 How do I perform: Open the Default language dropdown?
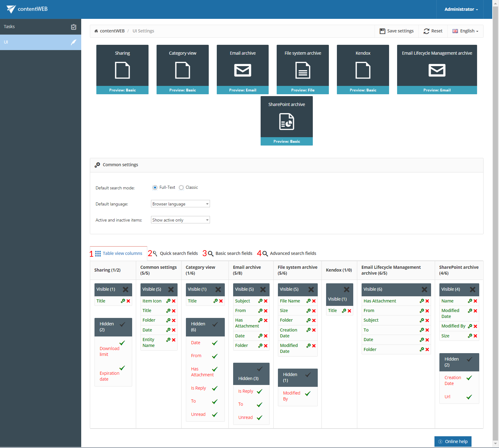[180, 204]
